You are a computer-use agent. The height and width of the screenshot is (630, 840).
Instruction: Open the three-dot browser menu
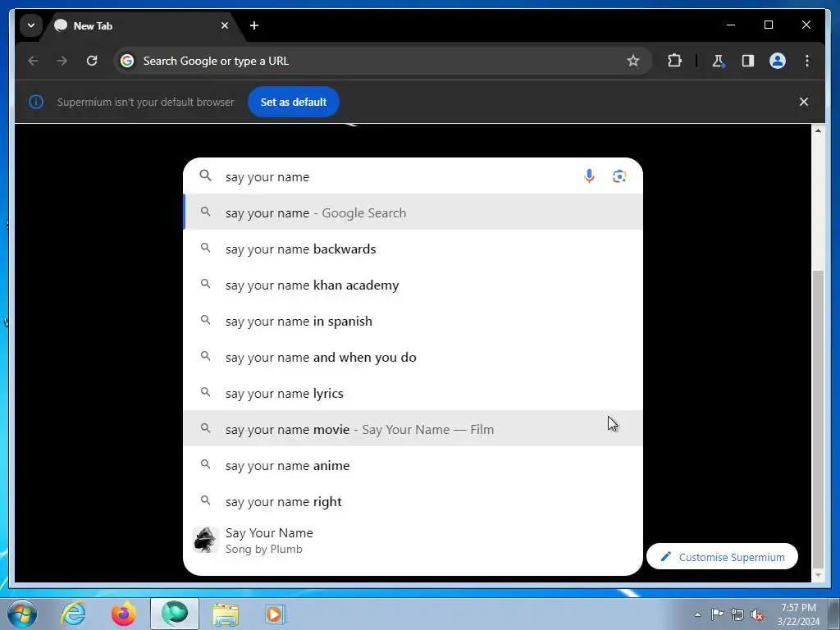807,61
